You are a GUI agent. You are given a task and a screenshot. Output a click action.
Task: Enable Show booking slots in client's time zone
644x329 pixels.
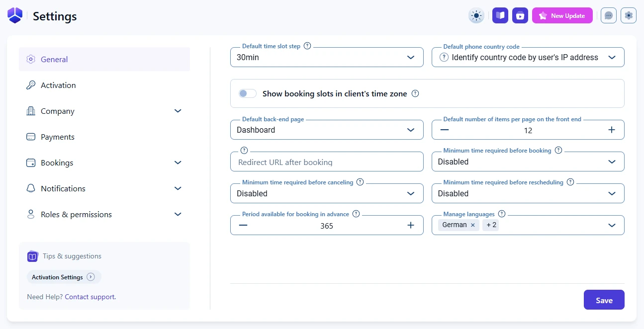(x=248, y=93)
